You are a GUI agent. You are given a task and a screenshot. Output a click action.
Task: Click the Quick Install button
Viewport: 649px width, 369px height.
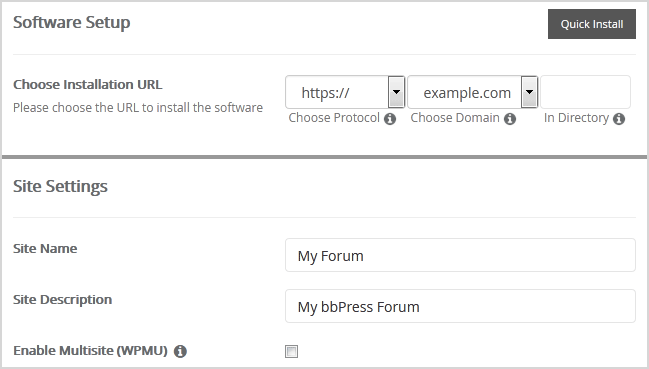pos(591,24)
